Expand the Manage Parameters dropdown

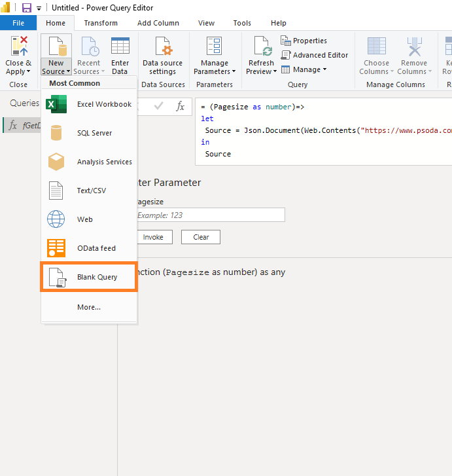[x=215, y=71]
